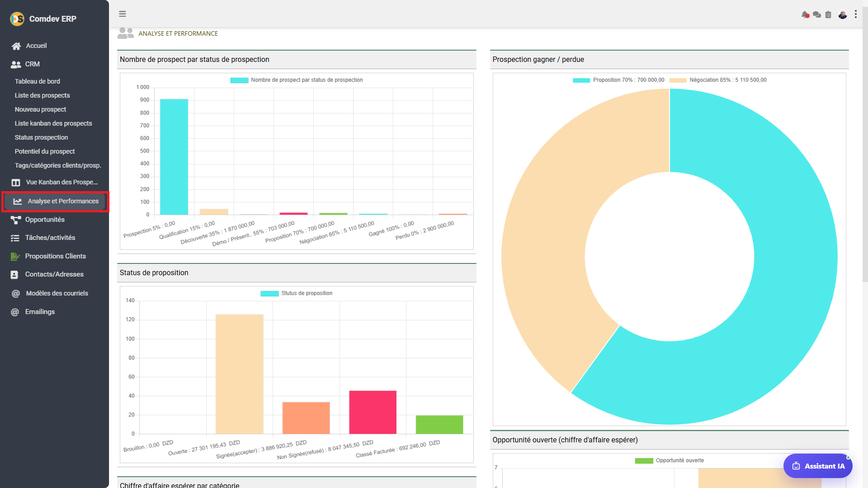
Task: Toggle 'Négociation 85% : 5 110 500,00' legend swatch
Action: point(678,80)
